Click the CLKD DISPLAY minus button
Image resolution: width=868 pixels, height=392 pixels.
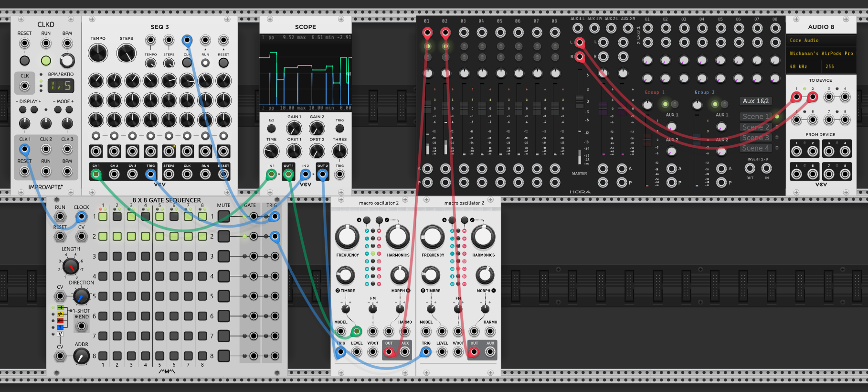(23, 110)
